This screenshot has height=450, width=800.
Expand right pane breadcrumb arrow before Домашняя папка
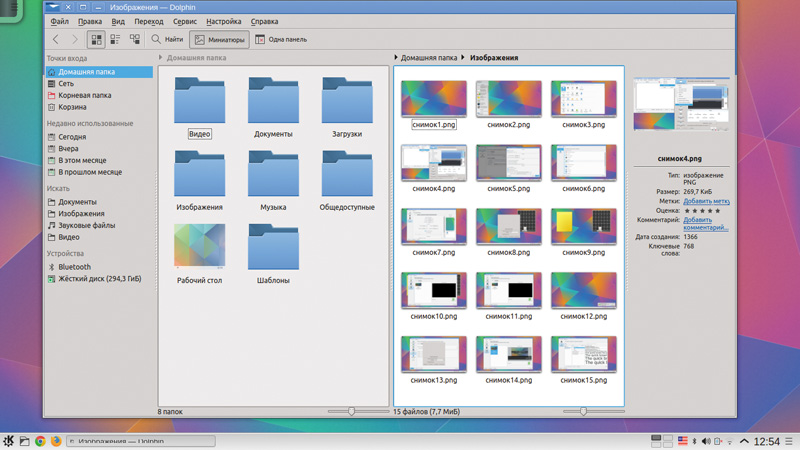tap(396, 58)
